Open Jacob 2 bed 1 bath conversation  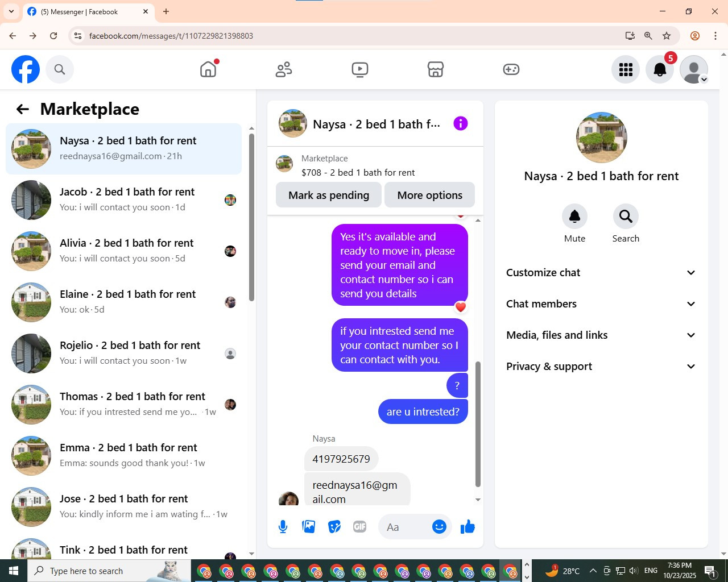pos(123,200)
